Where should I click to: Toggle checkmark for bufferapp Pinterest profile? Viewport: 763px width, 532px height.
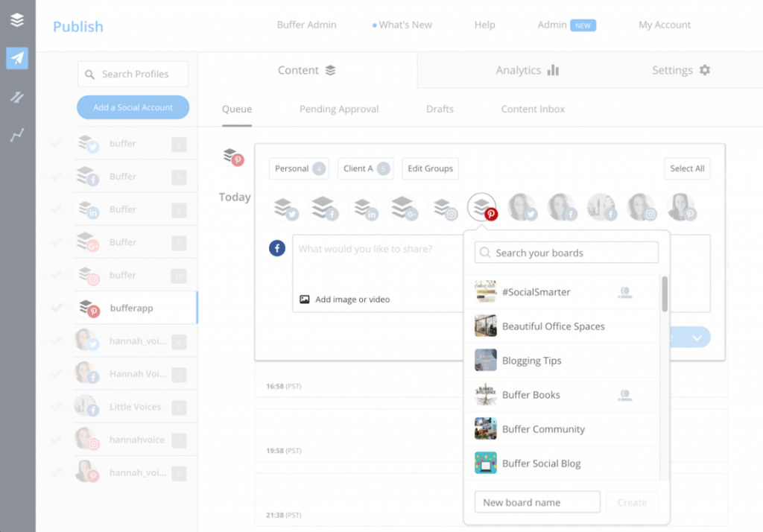pyautogui.click(x=57, y=308)
